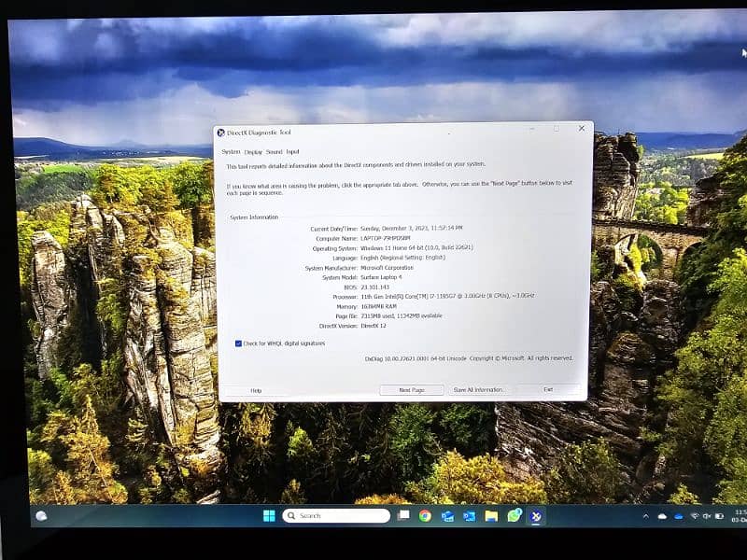Click the DirectX Diagnostic Tool taskbar icon
Image resolution: width=747 pixels, height=560 pixels.
537,515
